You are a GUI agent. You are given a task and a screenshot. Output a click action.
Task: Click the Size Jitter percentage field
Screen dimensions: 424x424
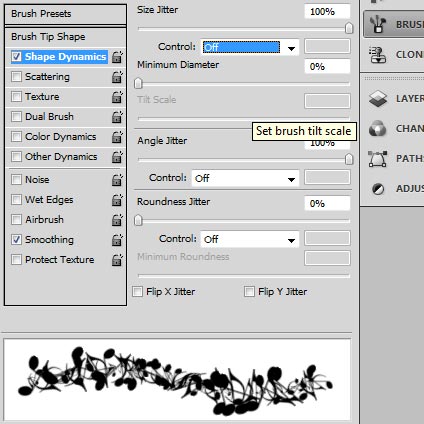pos(327,12)
